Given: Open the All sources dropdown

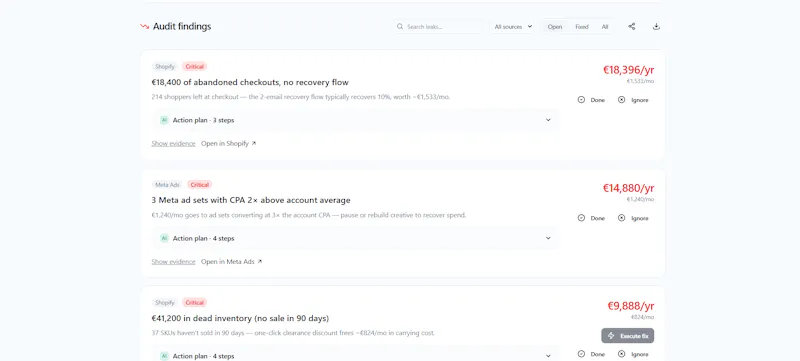Looking at the screenshot, I should (x=513, y=27).
